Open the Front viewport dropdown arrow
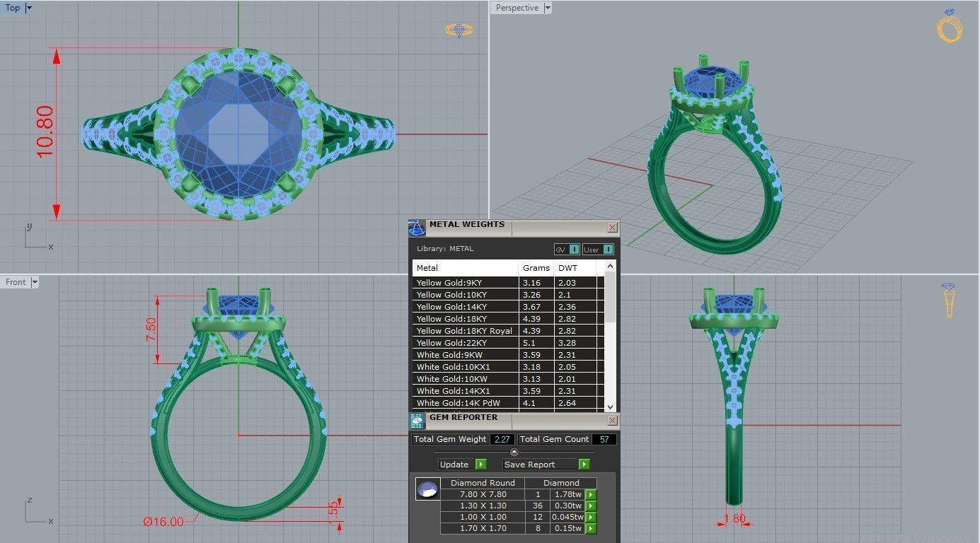The height and width of the screenshot is (543, 980). point(35,282)
